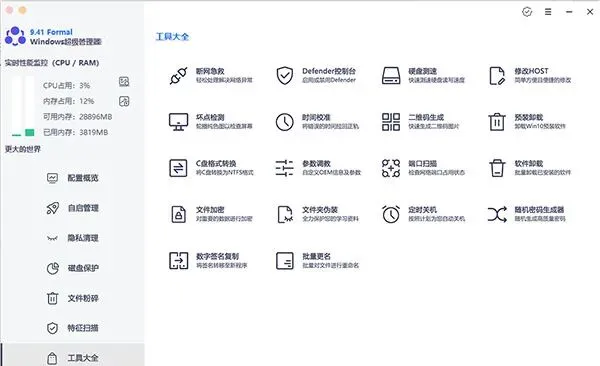The height and width of the screenshot is (366, 600).
Task: Click the 实时性能监控 (CPU / RAM) label
Action: (52, 63)
